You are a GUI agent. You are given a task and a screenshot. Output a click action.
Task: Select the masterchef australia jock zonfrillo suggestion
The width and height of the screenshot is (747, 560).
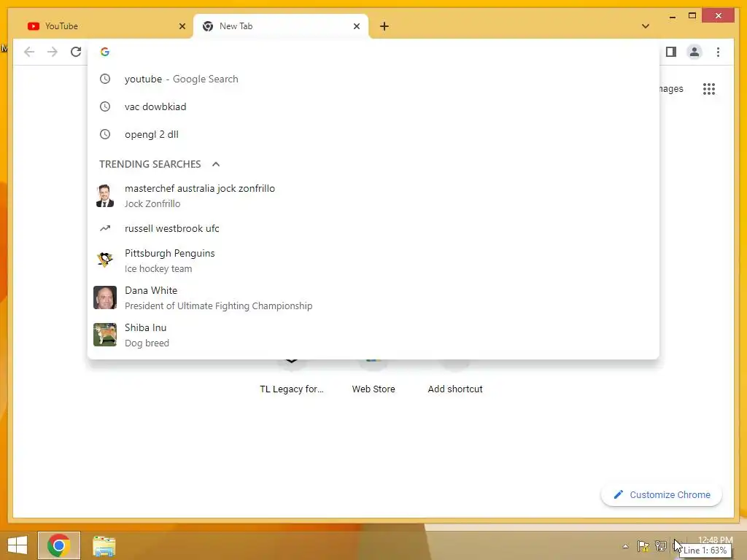tap(373, 195)
